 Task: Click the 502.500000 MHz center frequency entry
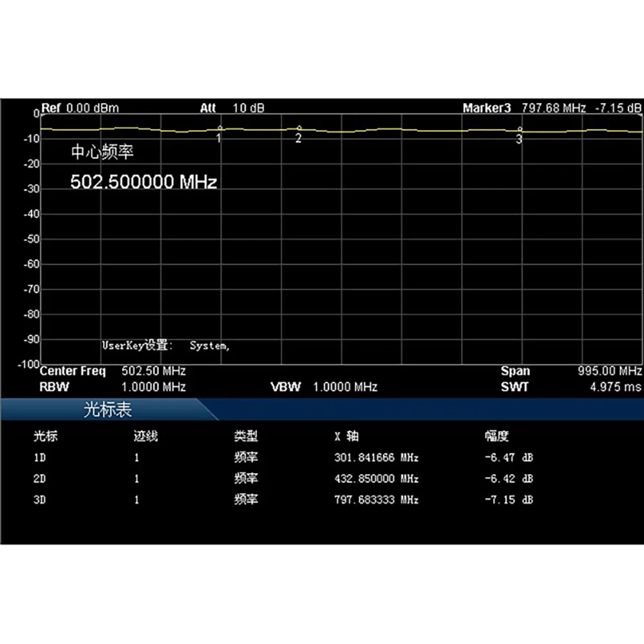click(143, 182)
